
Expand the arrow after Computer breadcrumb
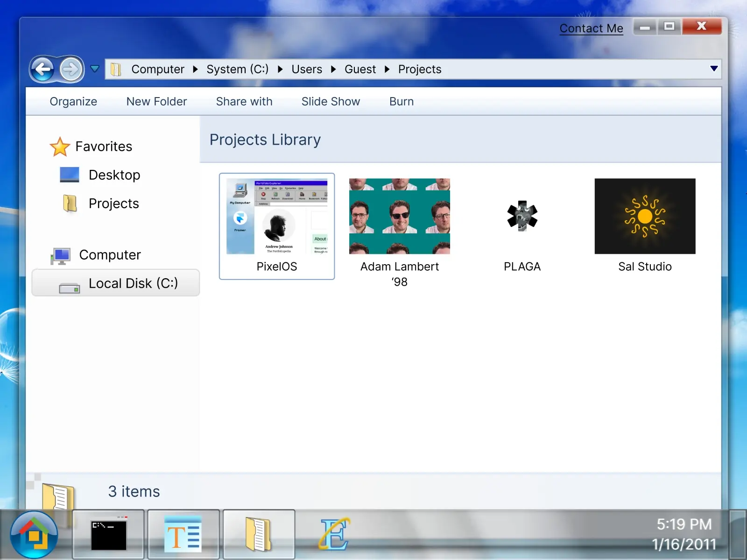196,69
